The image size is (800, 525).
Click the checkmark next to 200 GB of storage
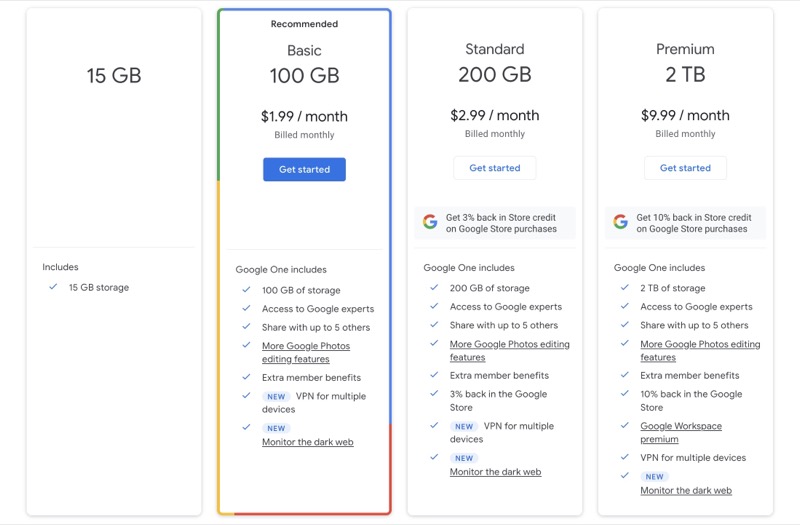pos(434,287)
